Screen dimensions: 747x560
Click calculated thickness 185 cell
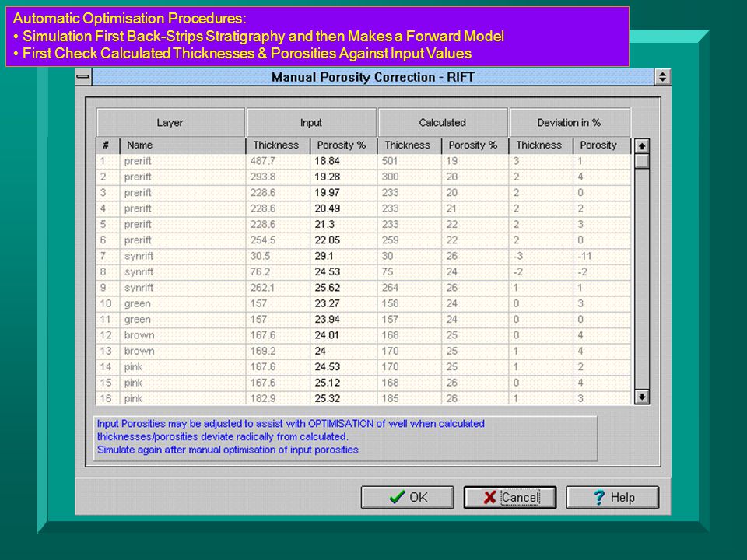coord(410,398)
